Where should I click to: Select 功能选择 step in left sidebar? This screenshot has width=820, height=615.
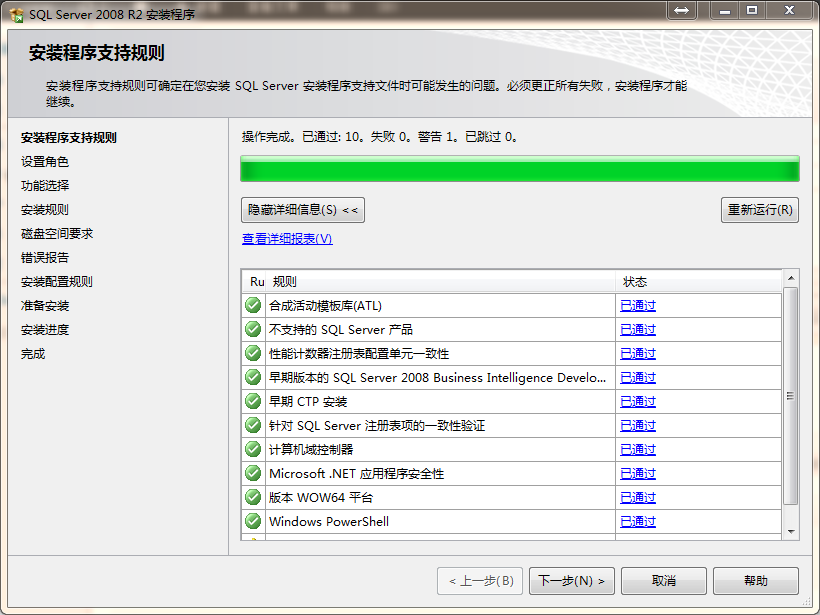45,186
